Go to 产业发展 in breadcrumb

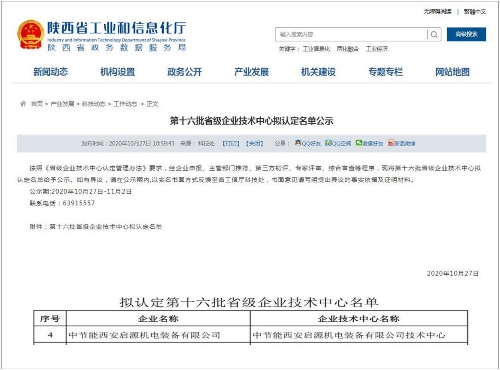pyautogui.click(x=62, y=104)
